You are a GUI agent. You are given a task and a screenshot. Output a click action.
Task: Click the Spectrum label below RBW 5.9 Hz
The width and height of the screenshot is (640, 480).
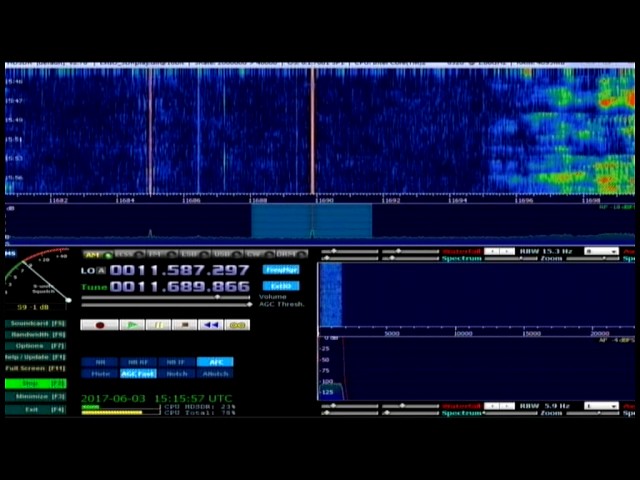click(462, 413)
